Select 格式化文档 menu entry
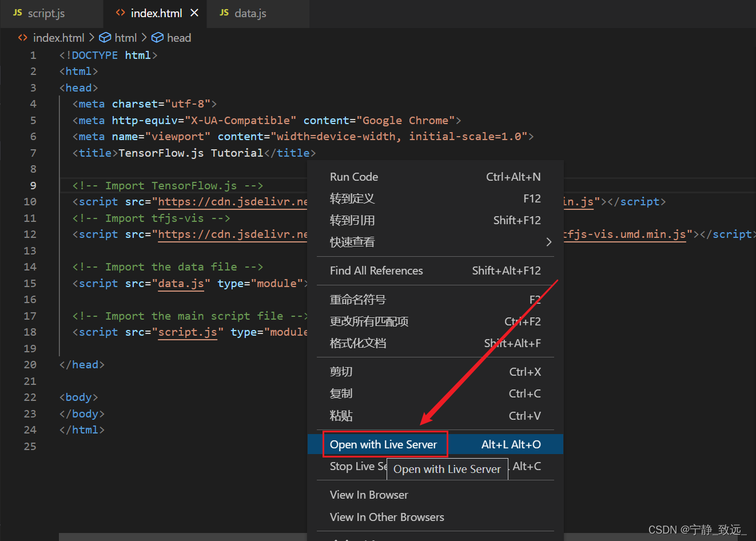 pyautogui.click(x=435, y=343)
